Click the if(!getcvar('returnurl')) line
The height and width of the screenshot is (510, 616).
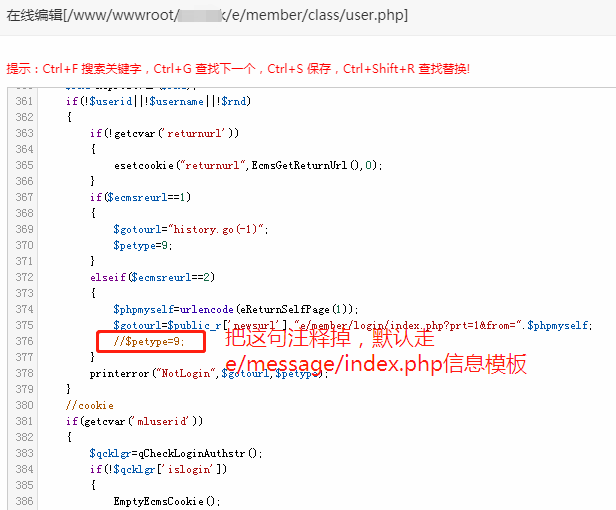tap(164, 133)
